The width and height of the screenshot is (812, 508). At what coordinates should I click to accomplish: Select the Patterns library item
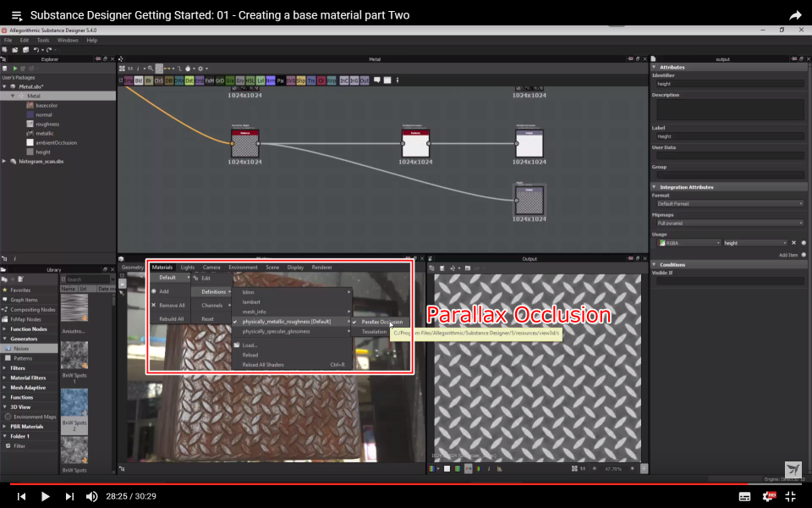23,358
